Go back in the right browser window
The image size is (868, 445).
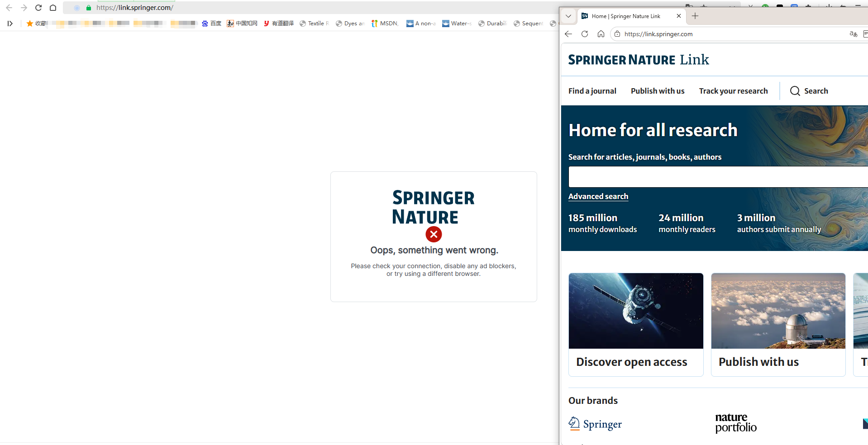[x=568, y=34]
